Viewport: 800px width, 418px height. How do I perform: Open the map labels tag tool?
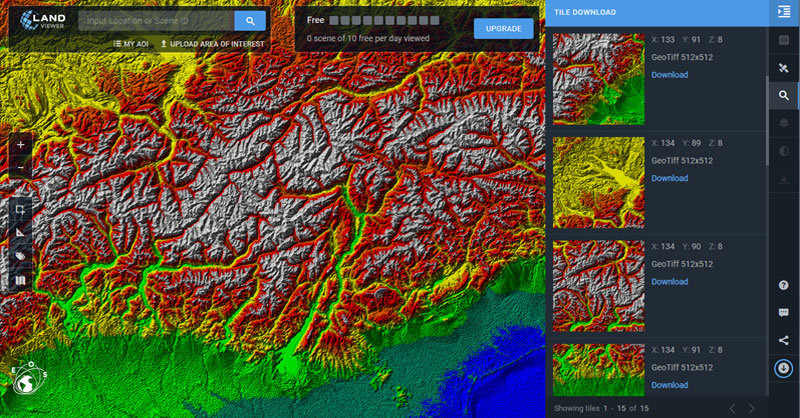click(20, 256)
